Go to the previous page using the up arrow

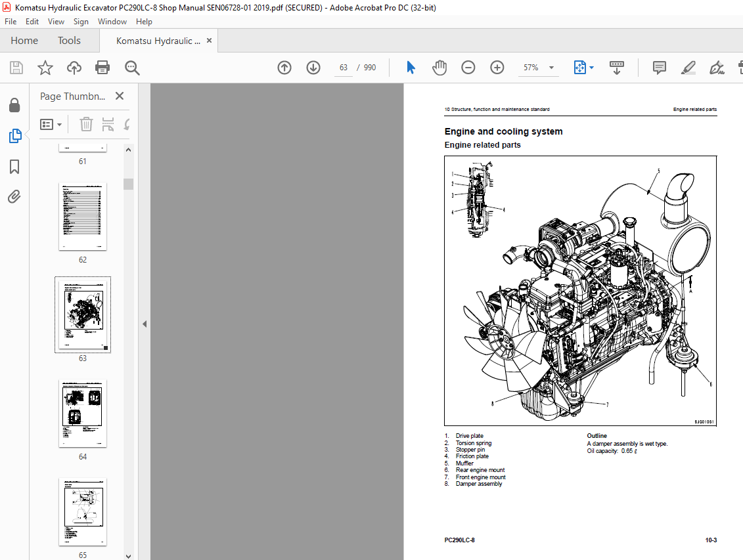pyautogui.click(x=284, y=68)
